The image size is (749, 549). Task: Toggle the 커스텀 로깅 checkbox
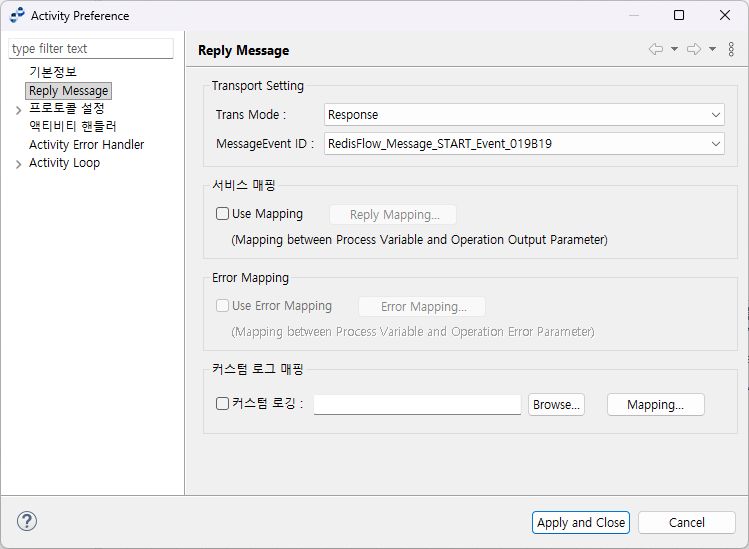click(223, 404)
